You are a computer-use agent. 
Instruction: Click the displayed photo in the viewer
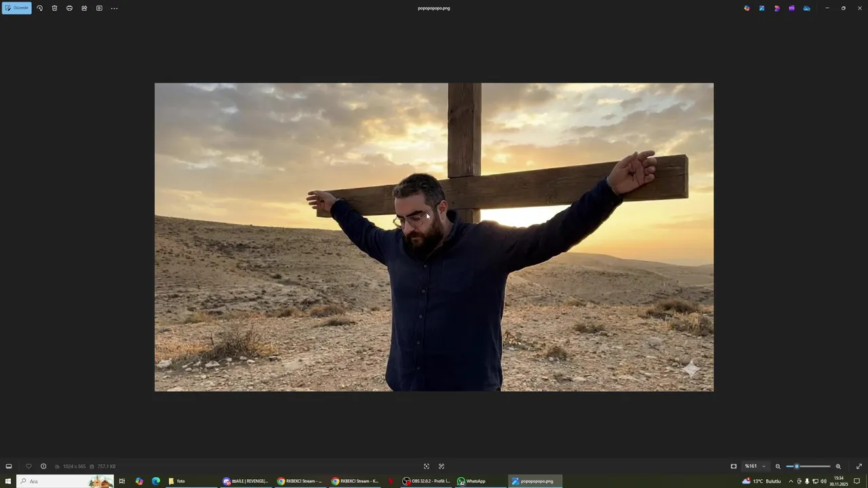pyautogui.click(x=434, y=237)
